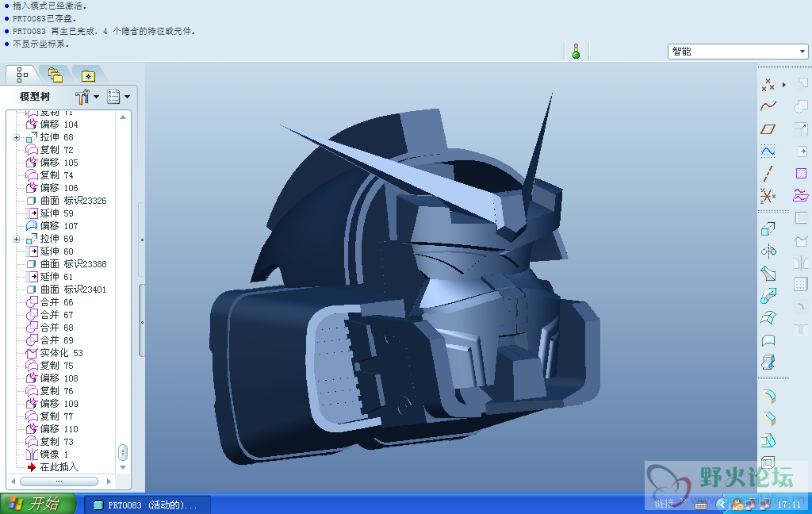Select 实体化 53 feature
The height and width of the screenshot is (514, 812).
pos(55,353)
